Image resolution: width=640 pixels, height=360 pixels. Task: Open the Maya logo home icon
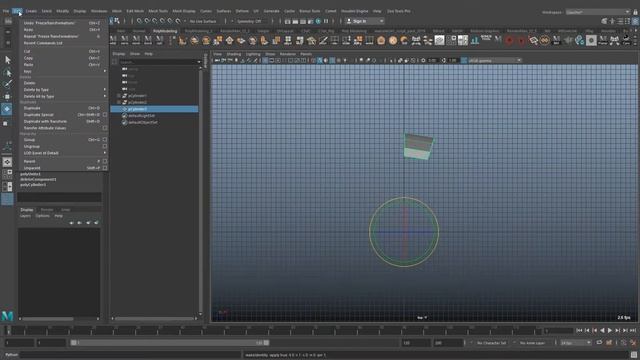tap(7, 315)
